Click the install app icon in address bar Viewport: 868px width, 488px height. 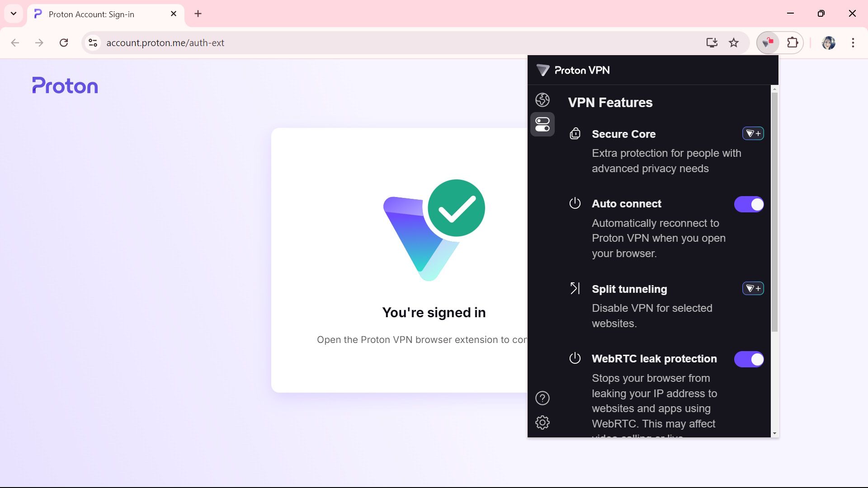point(712,43)
